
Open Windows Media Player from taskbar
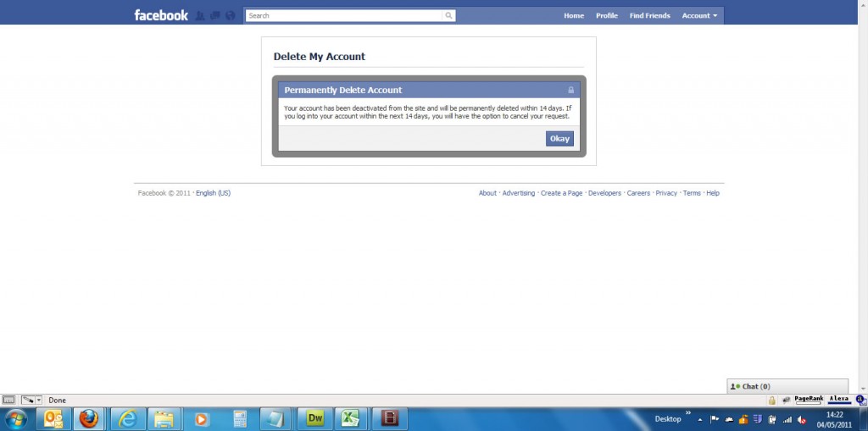202,419
